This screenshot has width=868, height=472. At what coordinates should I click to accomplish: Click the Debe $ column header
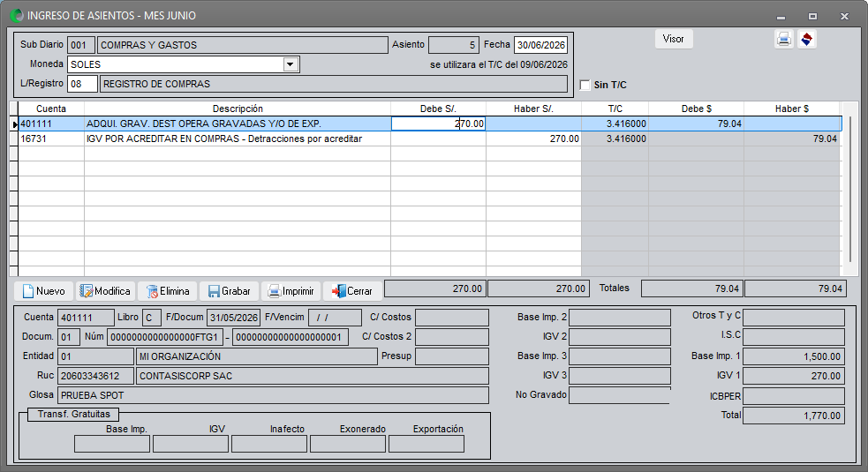click(x=697, y=109)
